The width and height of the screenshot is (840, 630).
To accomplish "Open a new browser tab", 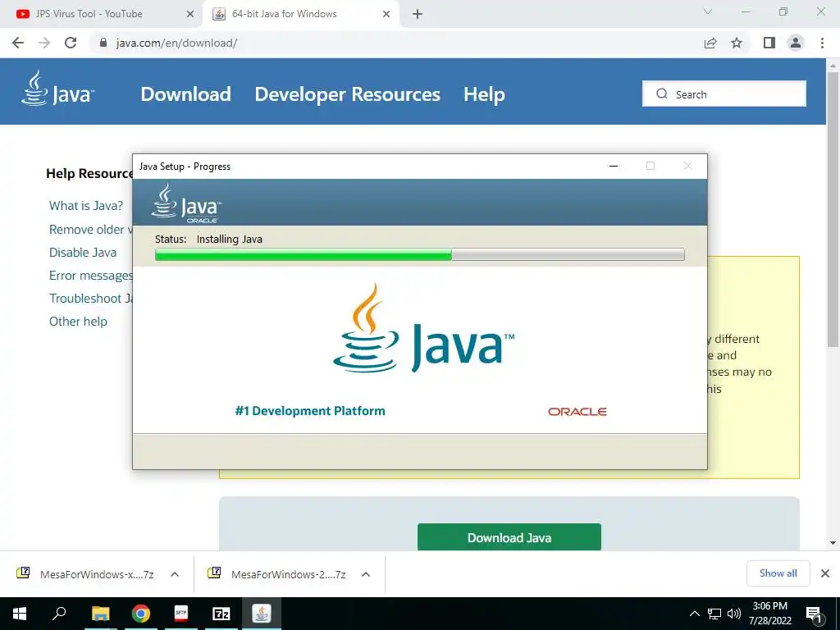I will click(x=418, y=14).
